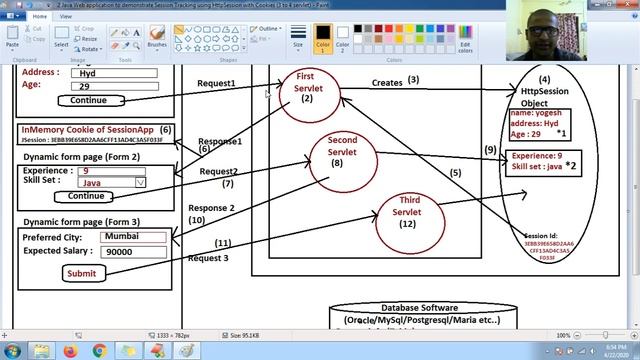Choose the Pentagon shape
This screenshot has height=360, width=640.
[x=198, y=39]
